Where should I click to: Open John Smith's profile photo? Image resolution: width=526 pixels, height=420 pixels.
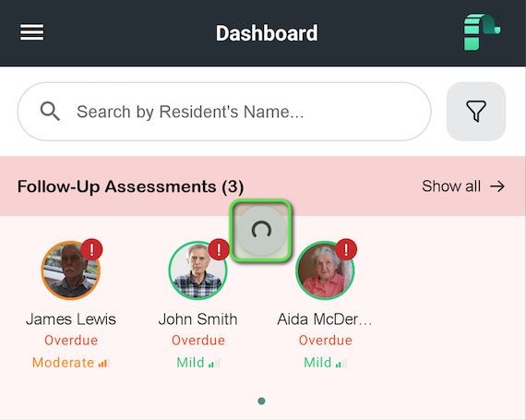197,270
